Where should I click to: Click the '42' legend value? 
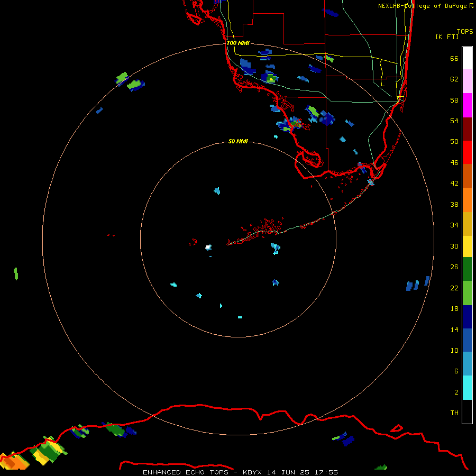click(x=454, y=184)
